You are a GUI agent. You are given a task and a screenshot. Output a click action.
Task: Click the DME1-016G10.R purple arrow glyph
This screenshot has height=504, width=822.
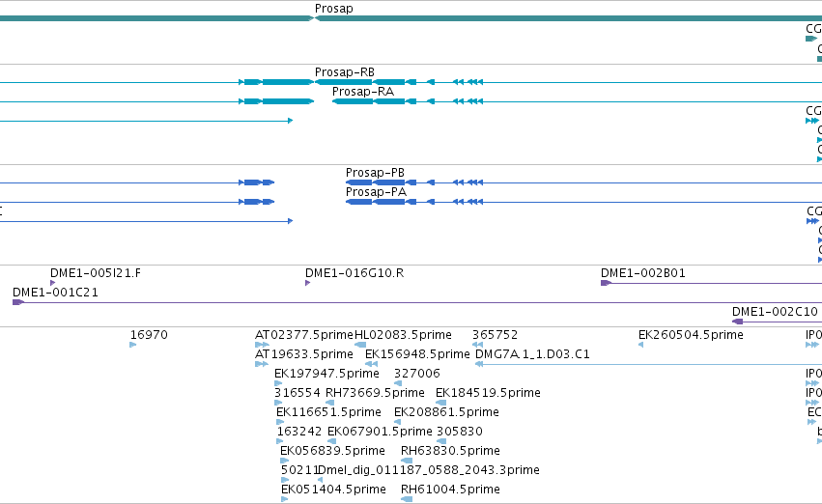pyautogui.click(x=308, y=283)
